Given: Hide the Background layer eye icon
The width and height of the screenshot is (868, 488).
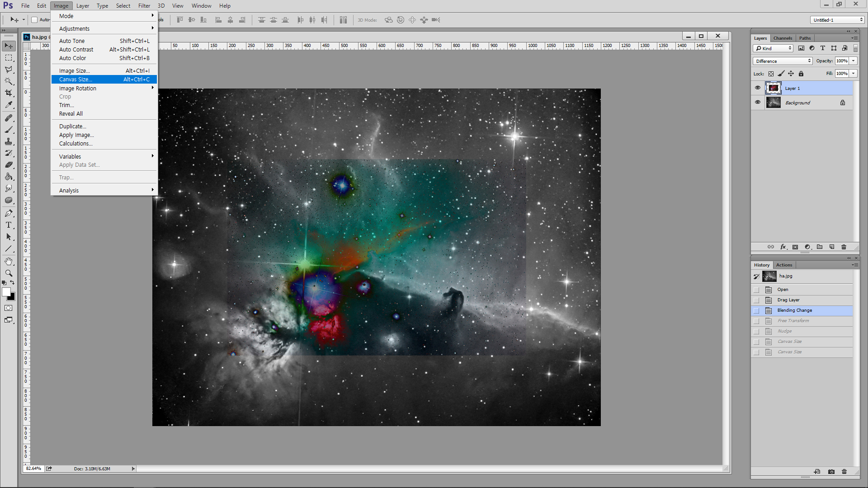Looking at the screenshot, I should pyautogui.click(x=758, y=102).
